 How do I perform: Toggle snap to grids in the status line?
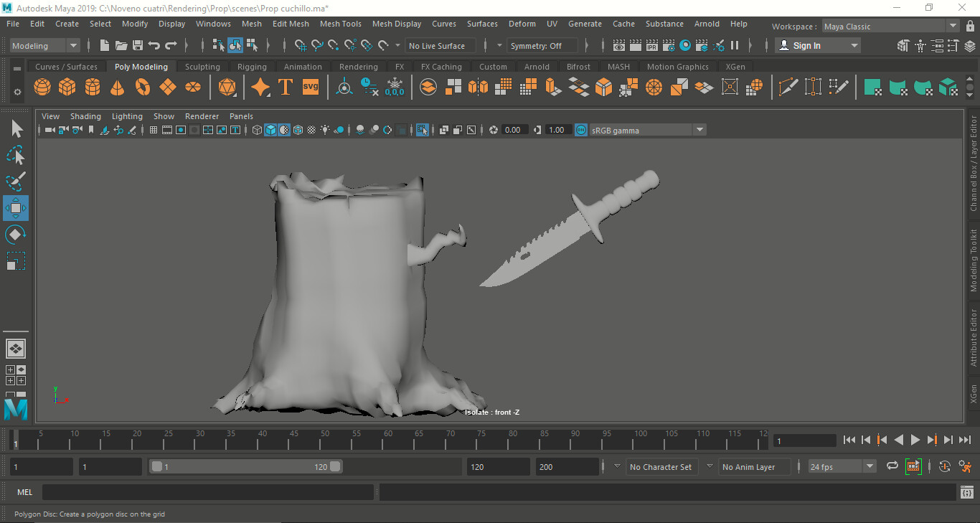[301, 45]
